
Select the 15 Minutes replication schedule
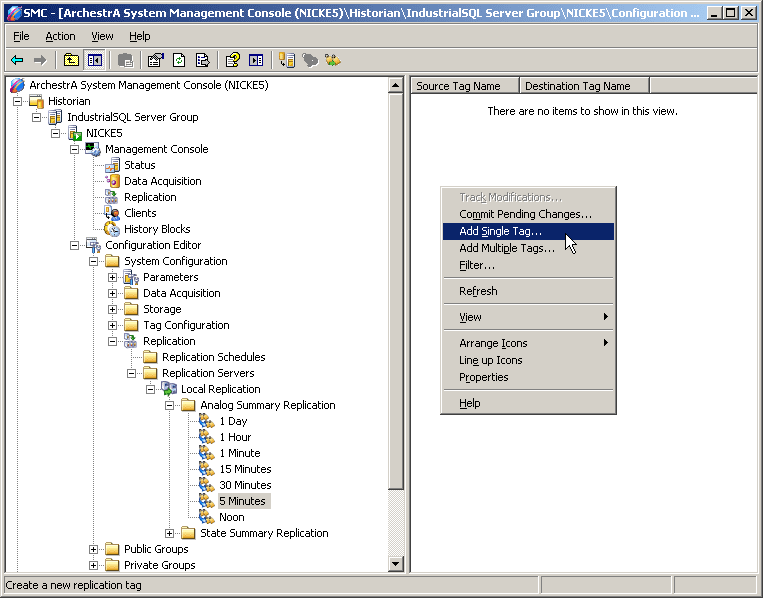(x=245, y=470)
